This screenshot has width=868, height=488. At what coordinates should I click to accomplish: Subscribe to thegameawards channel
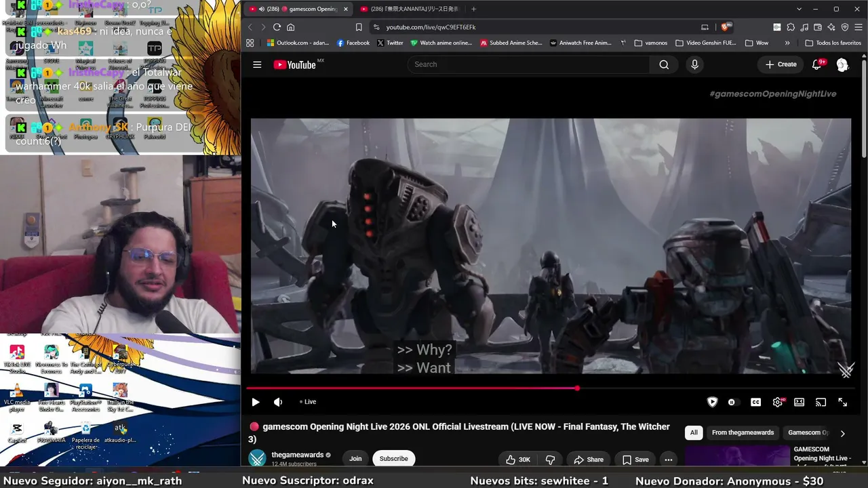pyautogui.click(x=393, y=459)
